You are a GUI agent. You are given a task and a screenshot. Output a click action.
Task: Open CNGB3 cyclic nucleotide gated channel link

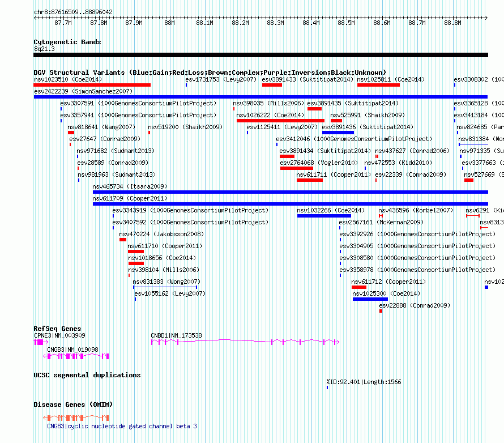[x=122, y=426]
